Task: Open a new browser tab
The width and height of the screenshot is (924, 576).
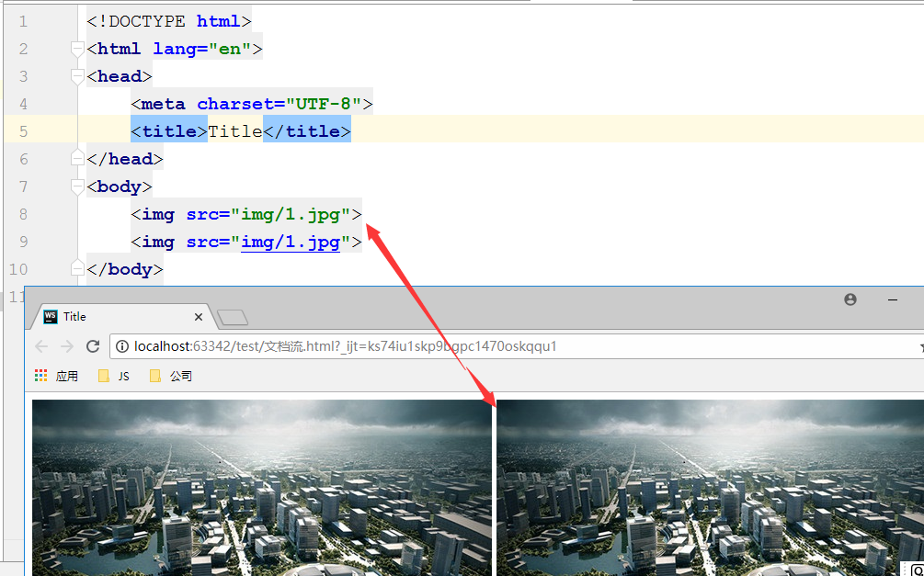Action: (233, 318)
